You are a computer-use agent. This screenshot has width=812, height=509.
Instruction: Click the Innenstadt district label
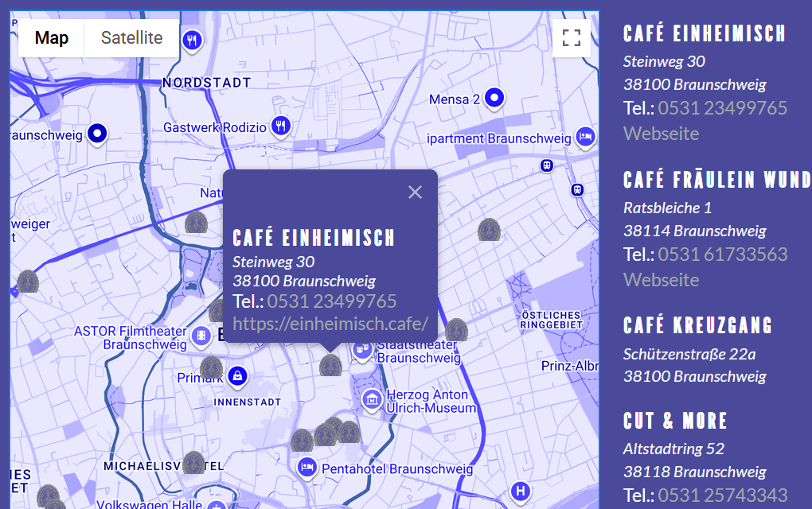[248, 402]
